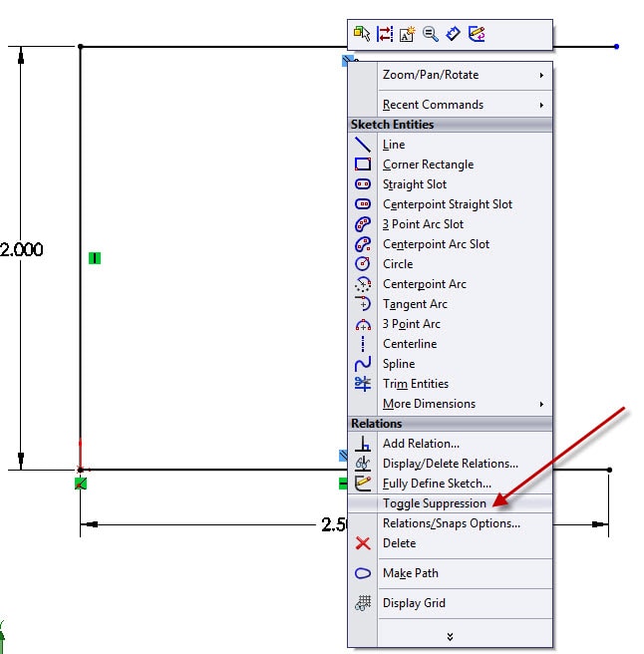The height and width of the screenshot is (654, 644).
Task: Click the Zoom to Selection magnifier icon
Action: (x=431, y=34)
